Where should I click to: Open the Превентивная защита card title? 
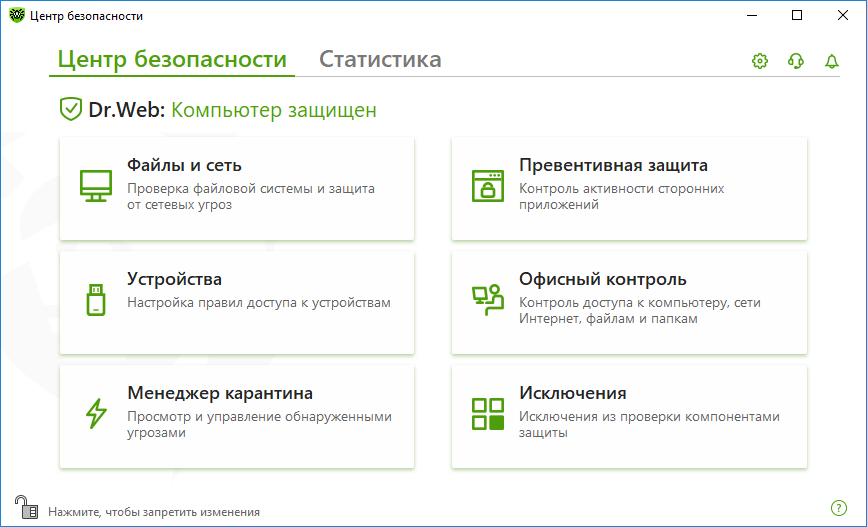[613, 165]
